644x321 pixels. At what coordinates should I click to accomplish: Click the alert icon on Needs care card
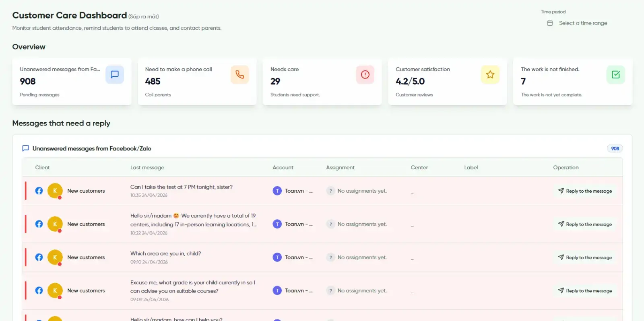(365, 74)
